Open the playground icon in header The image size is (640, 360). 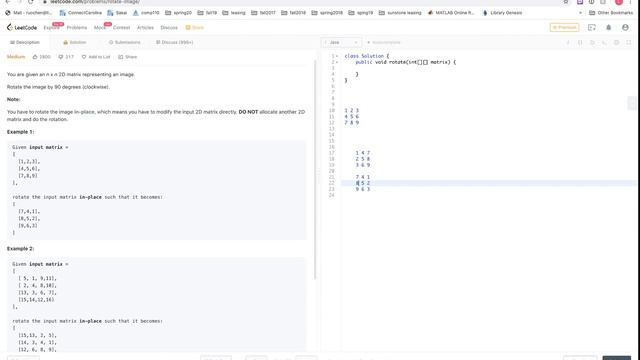coord(591,27)
